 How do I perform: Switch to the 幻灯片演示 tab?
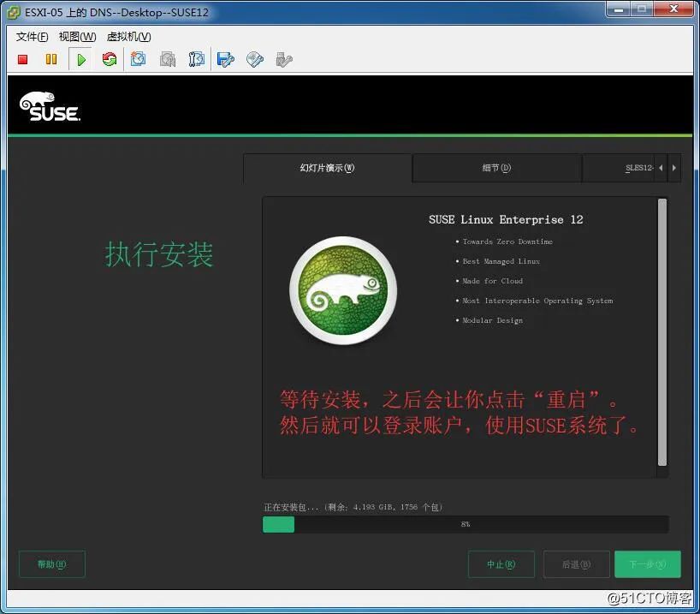click(327, 168)
